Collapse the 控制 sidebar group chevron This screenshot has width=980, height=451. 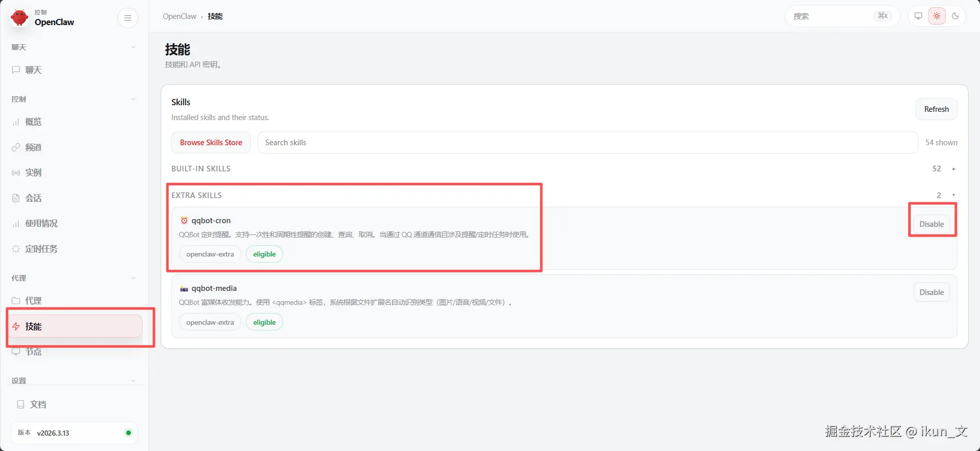coord(133,99)
